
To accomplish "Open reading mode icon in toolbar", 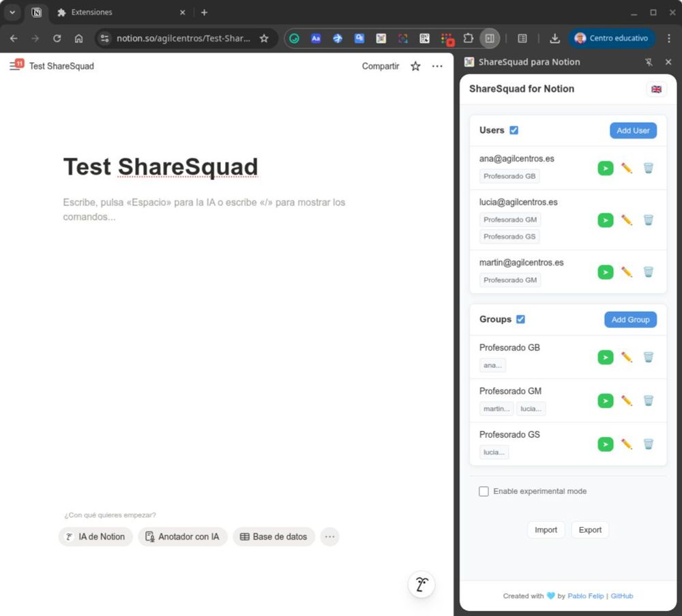I will pyautogui.click(x=522, y=38).
